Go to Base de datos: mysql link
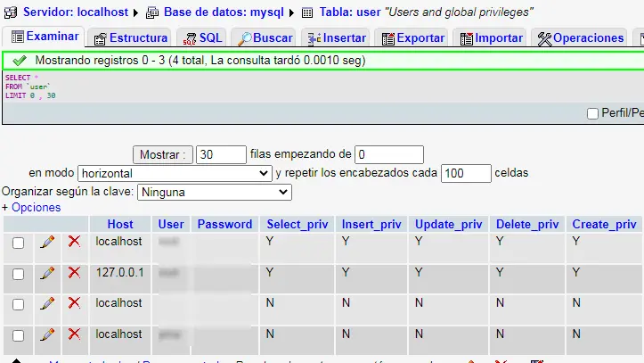Image resolution: width=644 pixels, height=363 pixels. click(x=224, y=12)
